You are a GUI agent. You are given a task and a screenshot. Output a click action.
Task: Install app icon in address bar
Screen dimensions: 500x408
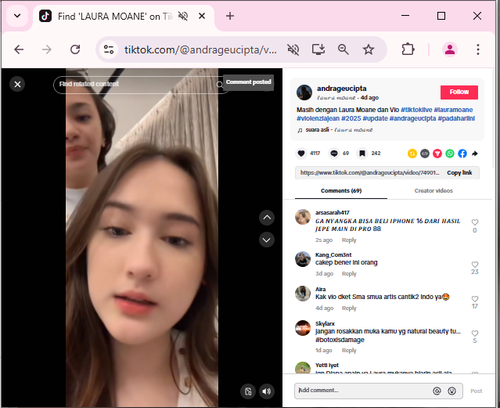pyautogui.click(x=318, y=50)
